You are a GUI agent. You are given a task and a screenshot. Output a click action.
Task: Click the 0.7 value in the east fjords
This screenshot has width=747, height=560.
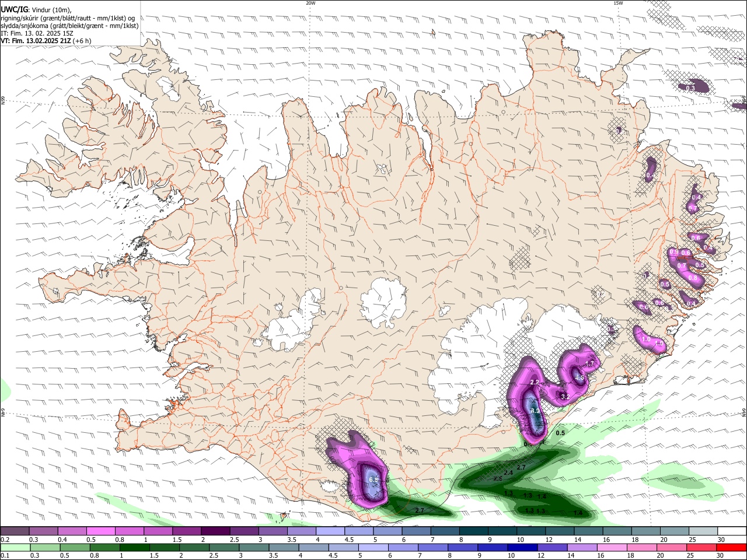(682, 266)
